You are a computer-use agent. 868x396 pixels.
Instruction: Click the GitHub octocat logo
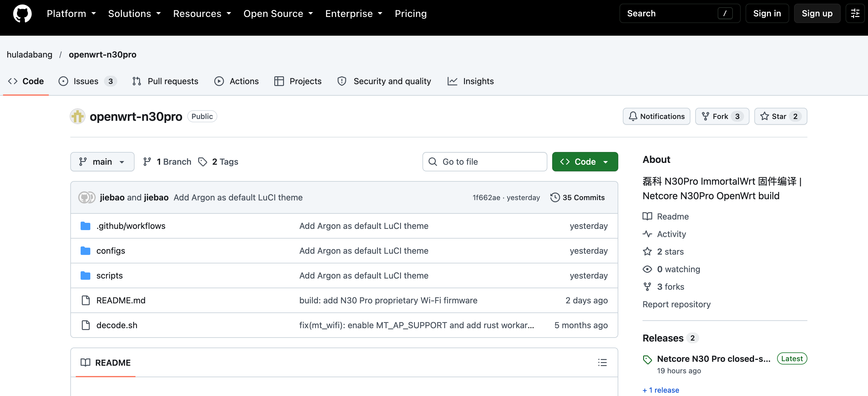pyautogui.click(x=22, y=13)
